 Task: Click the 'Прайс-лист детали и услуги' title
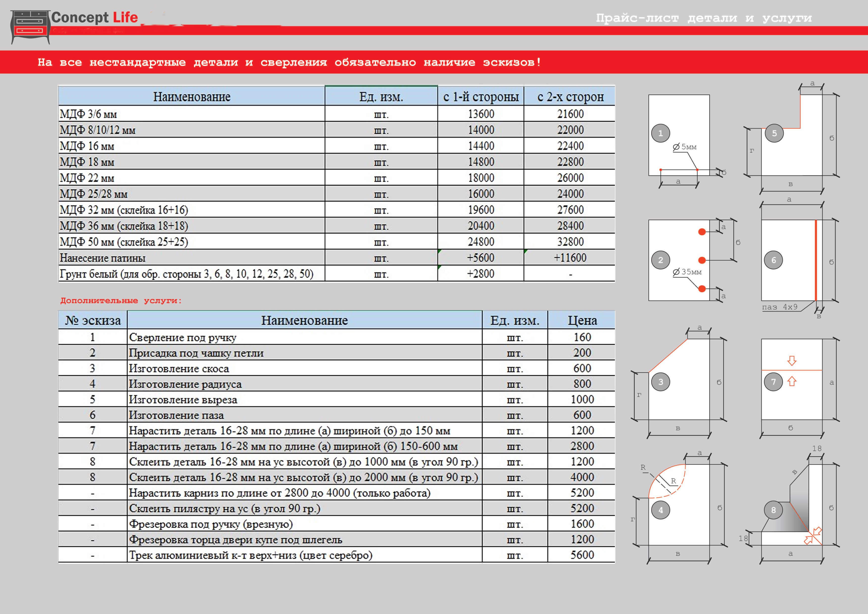[x=703, y=18]
